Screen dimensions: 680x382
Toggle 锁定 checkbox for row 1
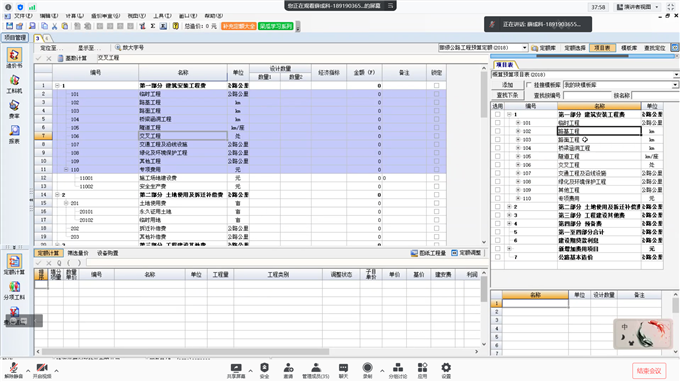436,85
